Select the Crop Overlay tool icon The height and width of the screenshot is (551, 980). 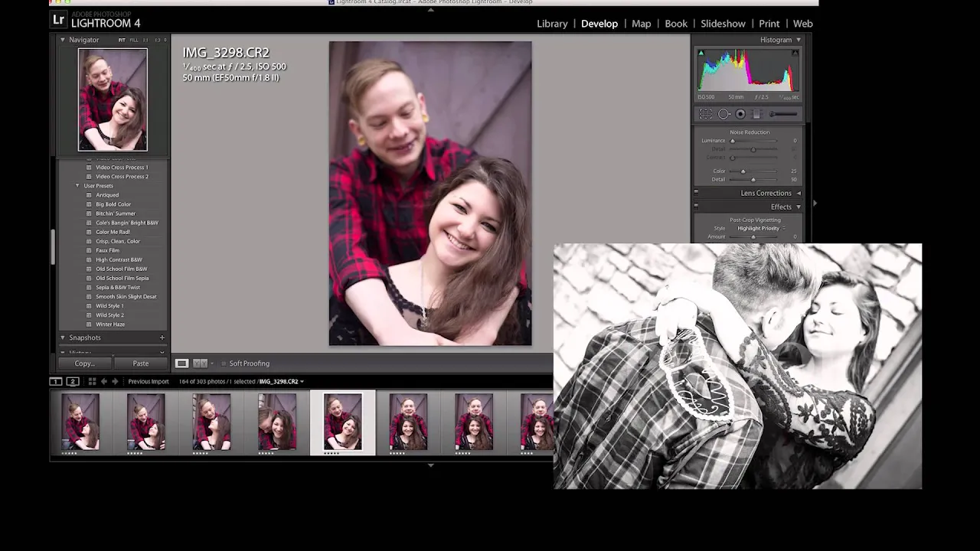click(705, 114)
